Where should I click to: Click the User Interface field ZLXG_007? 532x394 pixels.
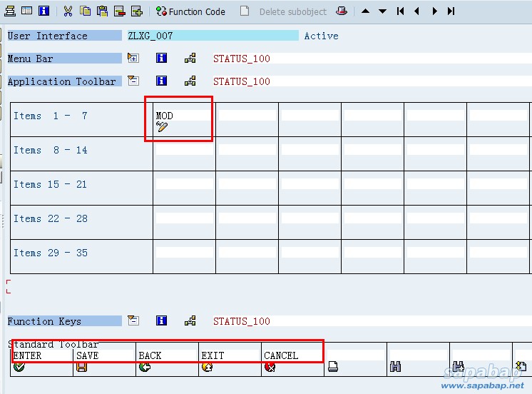pos(211,36)
